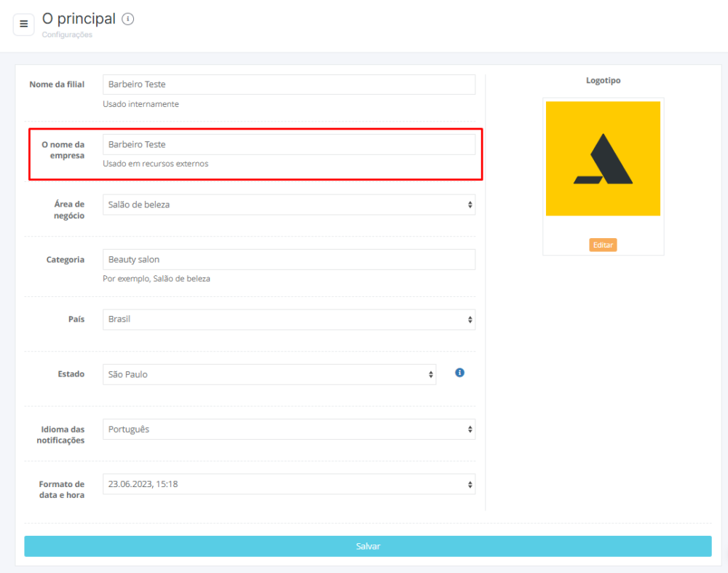Click the Logotipo heading

coord(603,80)
